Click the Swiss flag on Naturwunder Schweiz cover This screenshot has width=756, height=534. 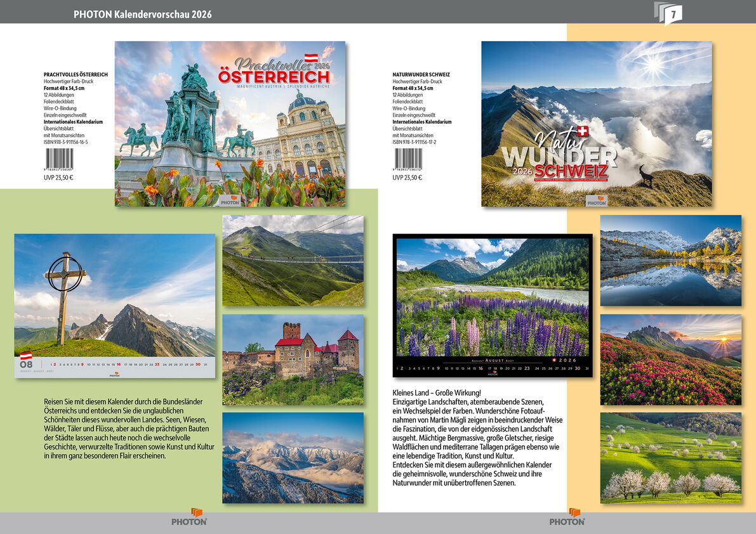click(581, 131)
